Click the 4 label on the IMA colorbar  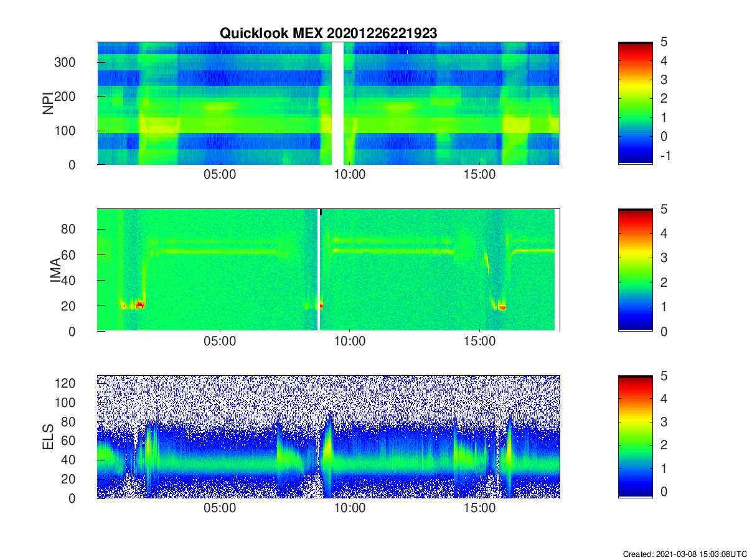tap(664, 233)
